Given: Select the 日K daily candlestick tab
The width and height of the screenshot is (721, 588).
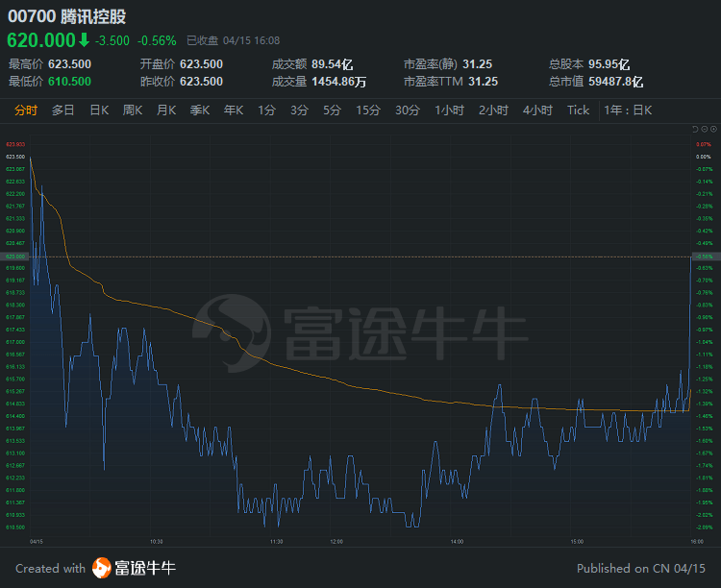Looking at the screenshot, I should pos(99,110).
